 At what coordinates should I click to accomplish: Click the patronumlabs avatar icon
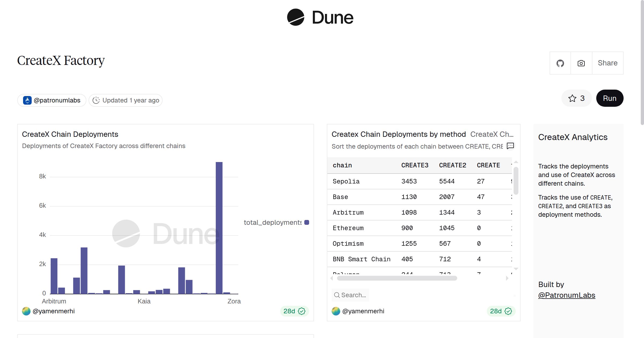click(27, 100)
